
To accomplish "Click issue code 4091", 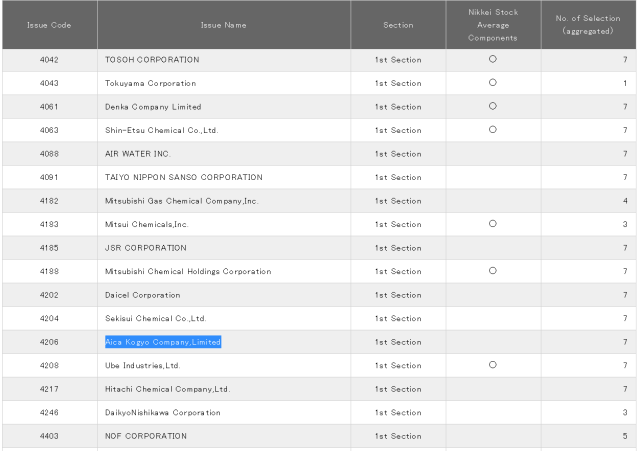I will point(49,177).
